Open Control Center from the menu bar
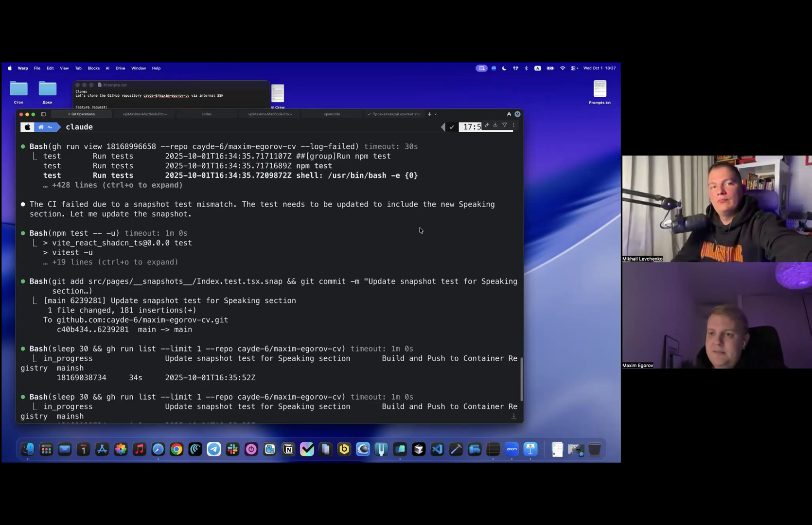This screenshot has width=812, height=525. [574, 68]
